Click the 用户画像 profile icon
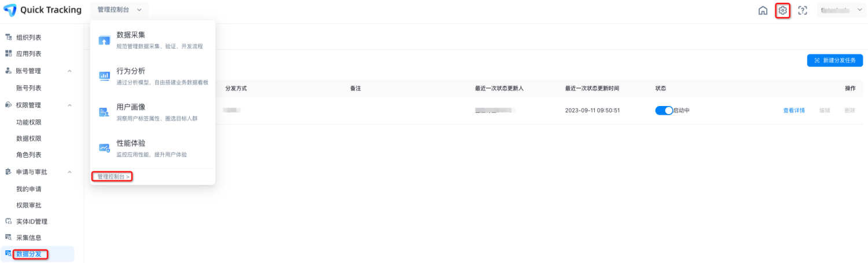The image size is (868, 263). point(104,112)
